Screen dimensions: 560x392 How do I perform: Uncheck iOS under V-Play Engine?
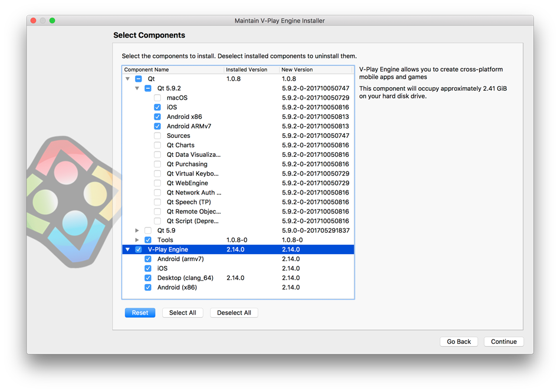click(148, 268)
